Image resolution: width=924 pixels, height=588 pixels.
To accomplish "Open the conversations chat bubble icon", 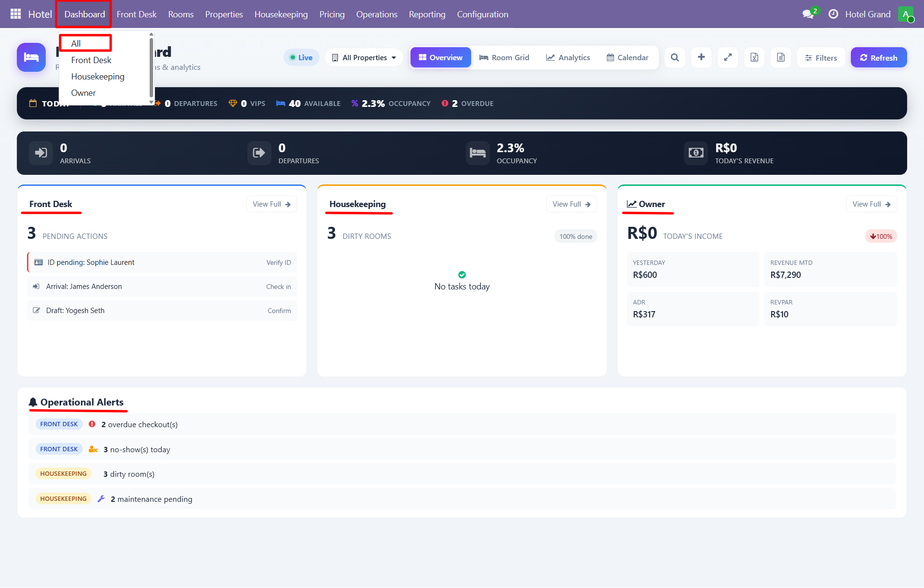I will 808,14.
